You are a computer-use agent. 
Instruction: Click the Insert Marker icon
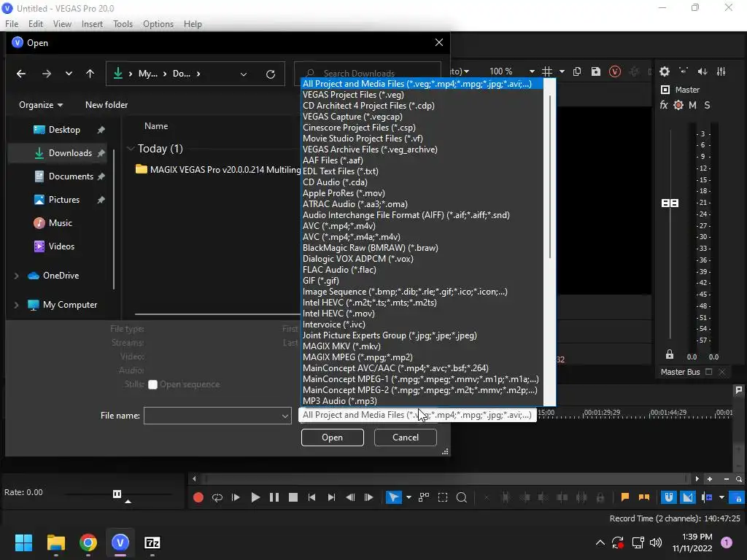coord(625,497)
